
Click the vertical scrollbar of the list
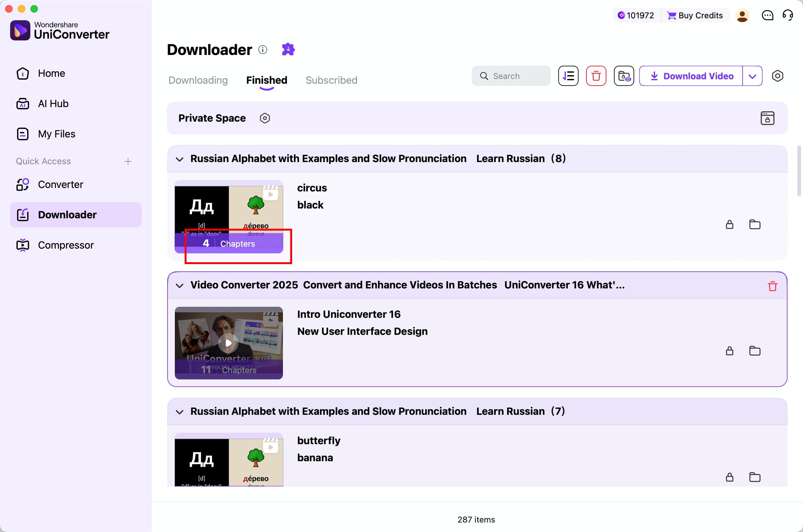pos(799,171)
